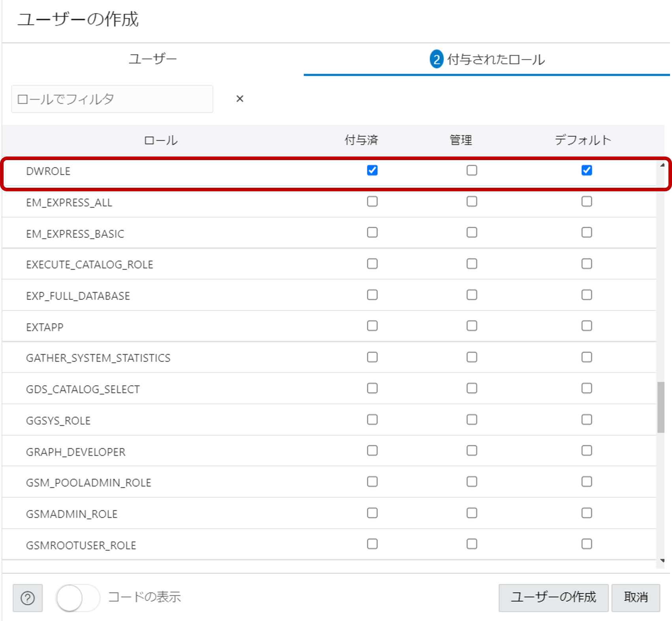Image resolution: width=672 pixels, height=621 pixels.
Task: Uncheck 付与済 for DWROLE
Action: 372,171
